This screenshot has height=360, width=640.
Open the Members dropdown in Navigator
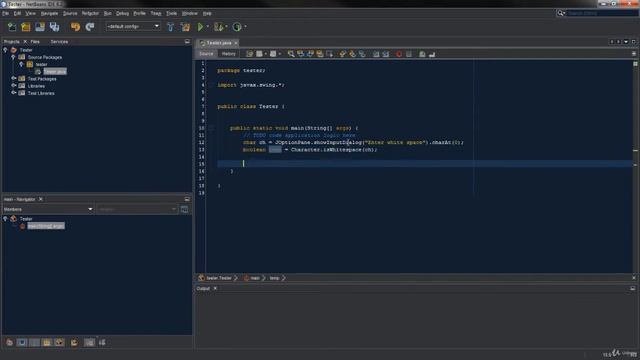tap(48, 209)
